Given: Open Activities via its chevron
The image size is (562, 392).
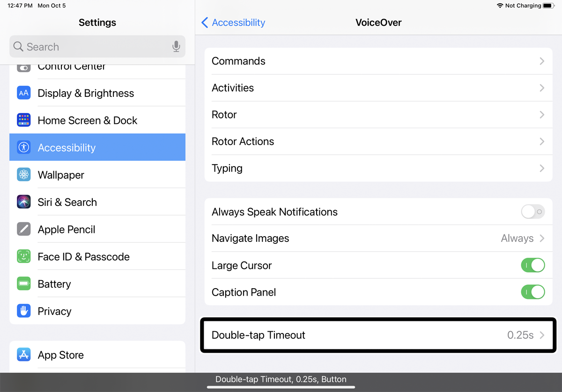Looking at the screenshot, I should click(x=542, y=88).
